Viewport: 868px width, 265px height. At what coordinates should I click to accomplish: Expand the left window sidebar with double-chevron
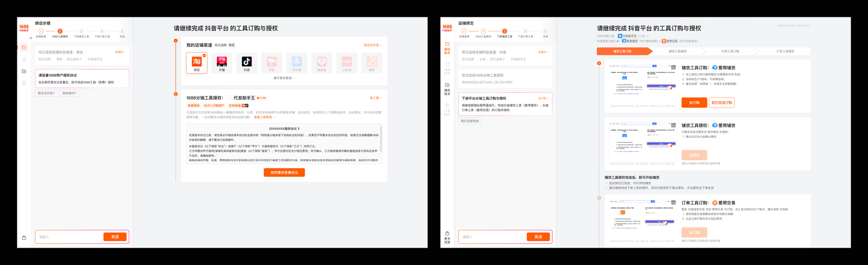point(30,38)
